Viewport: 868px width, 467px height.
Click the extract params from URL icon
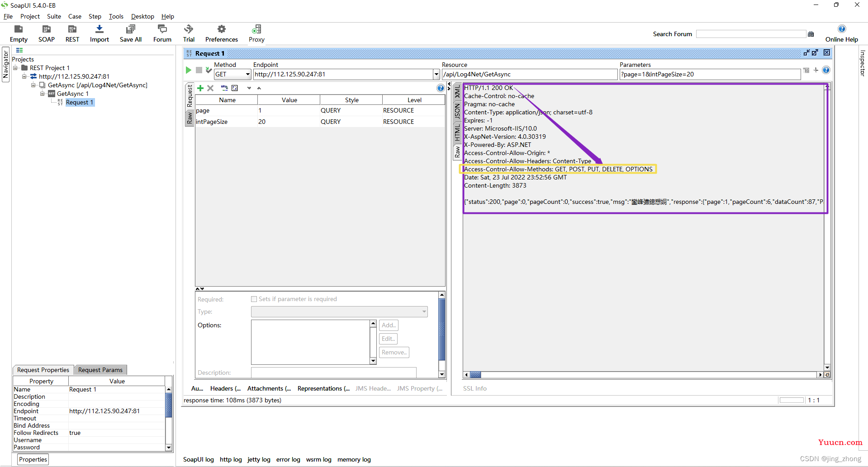224,88
